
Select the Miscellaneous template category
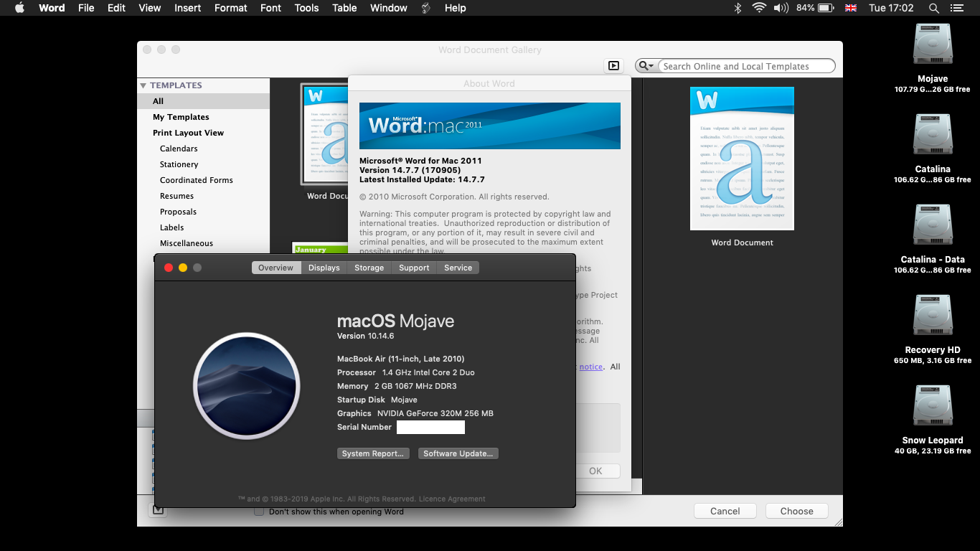[203, 243]
